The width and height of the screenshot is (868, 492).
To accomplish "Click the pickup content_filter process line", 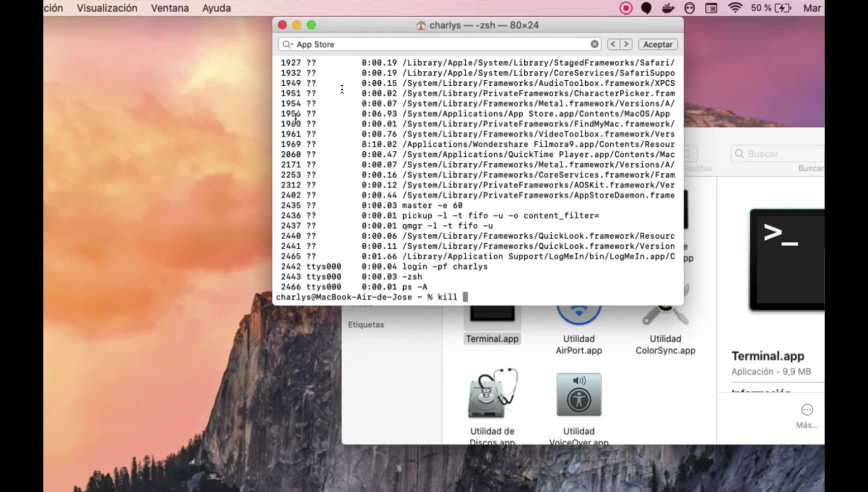I will pyautogui.click(x=440, y=215).
